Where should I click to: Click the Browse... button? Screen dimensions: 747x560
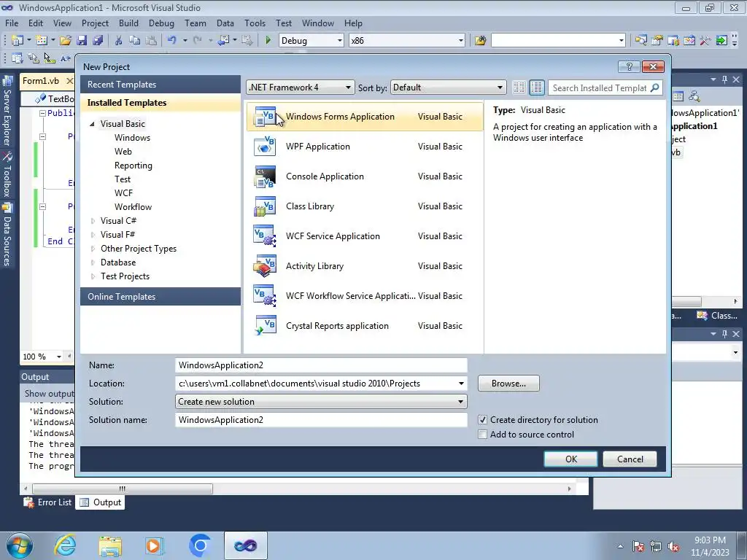[x=508, y=384]
